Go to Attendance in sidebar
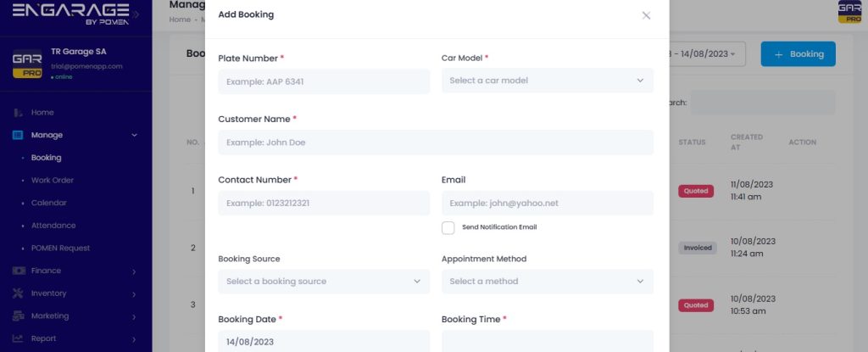Image resolution: width=868 pixels, height=352 pixels. coord(53,226)
